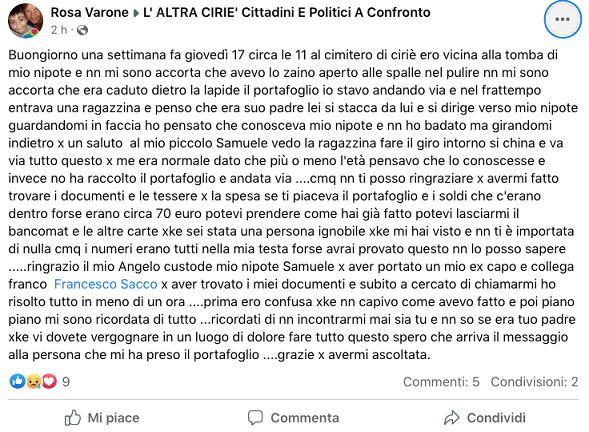This screenshot has width=589, height=432.
Task: Open Rosa Varone's profile picture
Action: pos(25,21)
